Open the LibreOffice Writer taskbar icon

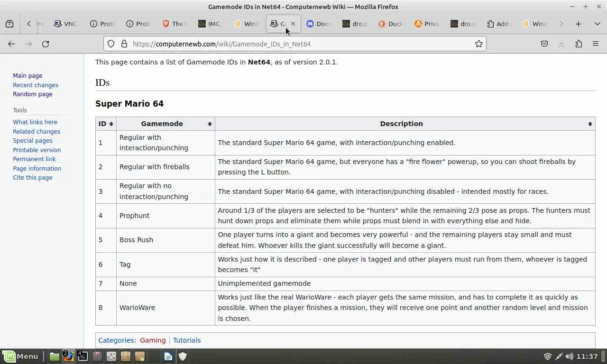[x=168, y=356]
